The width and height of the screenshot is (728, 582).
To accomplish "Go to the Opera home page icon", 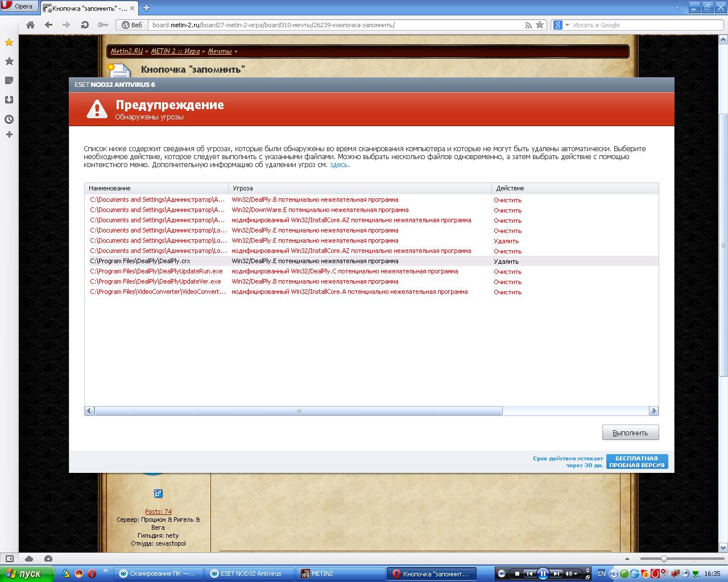I will (x=31, y=25).
